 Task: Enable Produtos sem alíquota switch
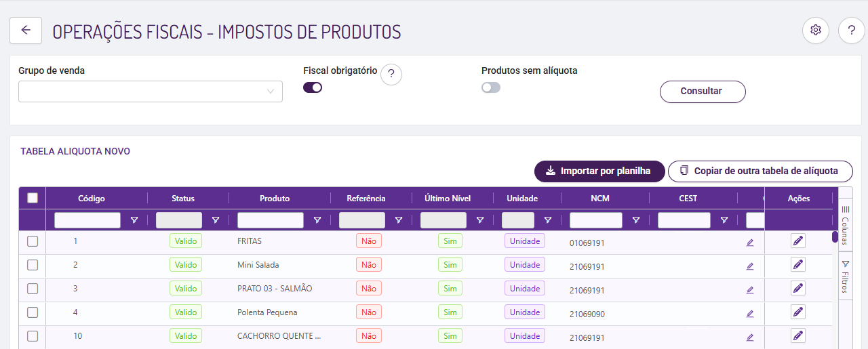(491, 87)
